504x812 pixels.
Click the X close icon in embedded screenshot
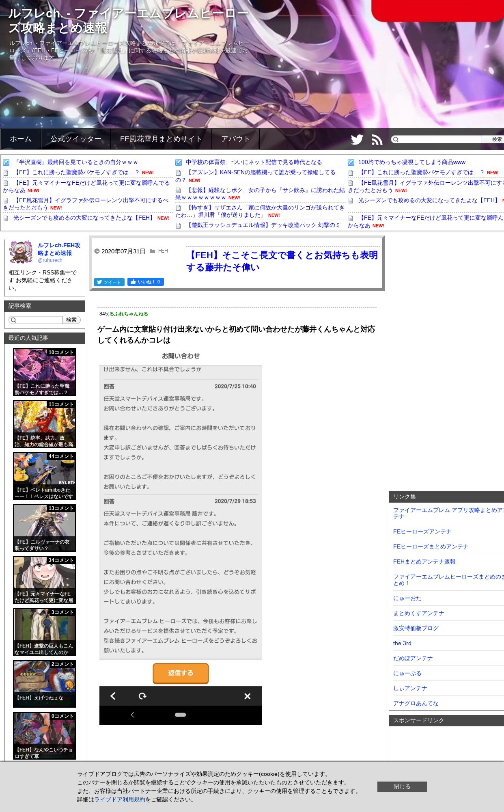(x=247, y=696)
